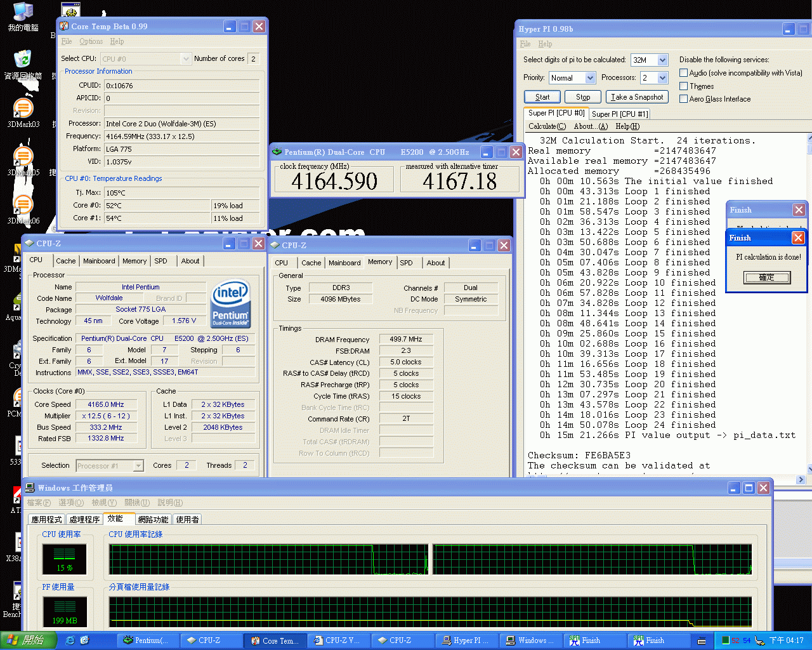Switch to the Pentium clock taskbar item

(x=147, y=640)
